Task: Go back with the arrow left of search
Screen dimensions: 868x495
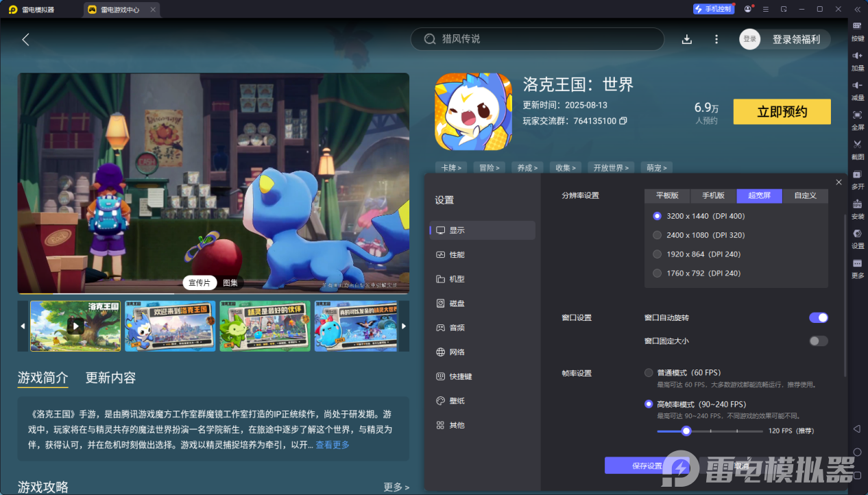Action: [x=25, y=39]
